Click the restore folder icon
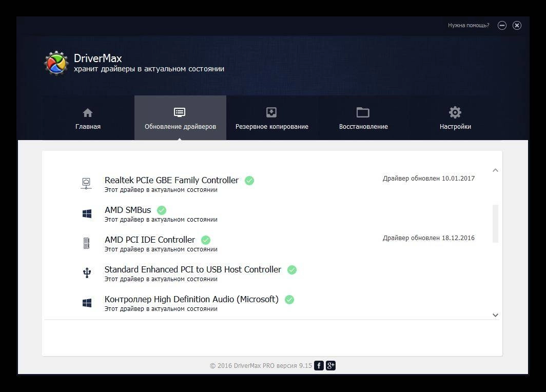The height and width of the screenshot is (392, 546). pos(363,112)
